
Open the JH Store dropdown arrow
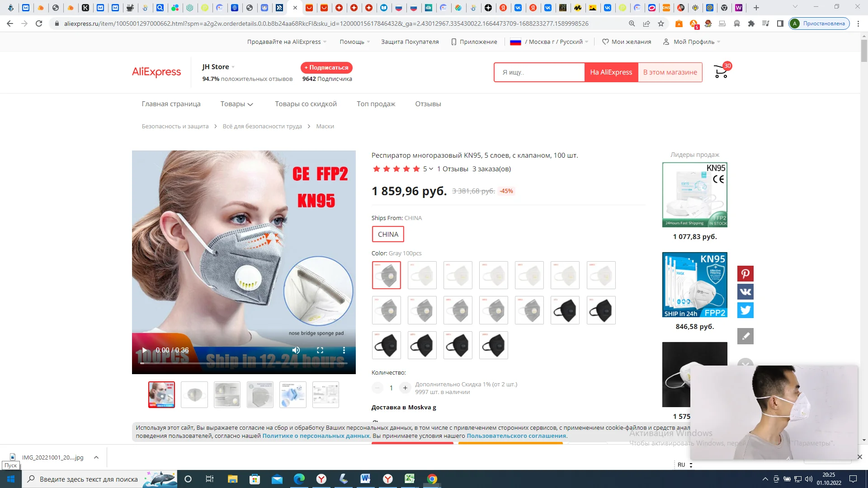point(233,67)
